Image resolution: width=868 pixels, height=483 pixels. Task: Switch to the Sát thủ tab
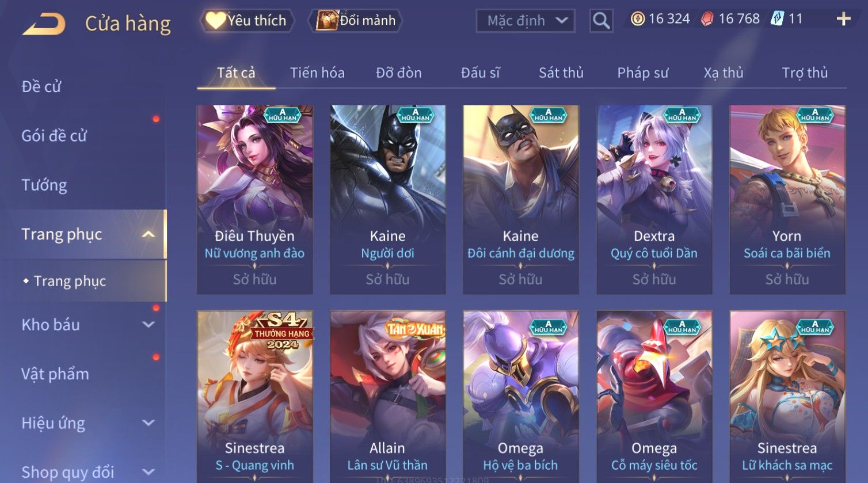click(x=561, y=73)
